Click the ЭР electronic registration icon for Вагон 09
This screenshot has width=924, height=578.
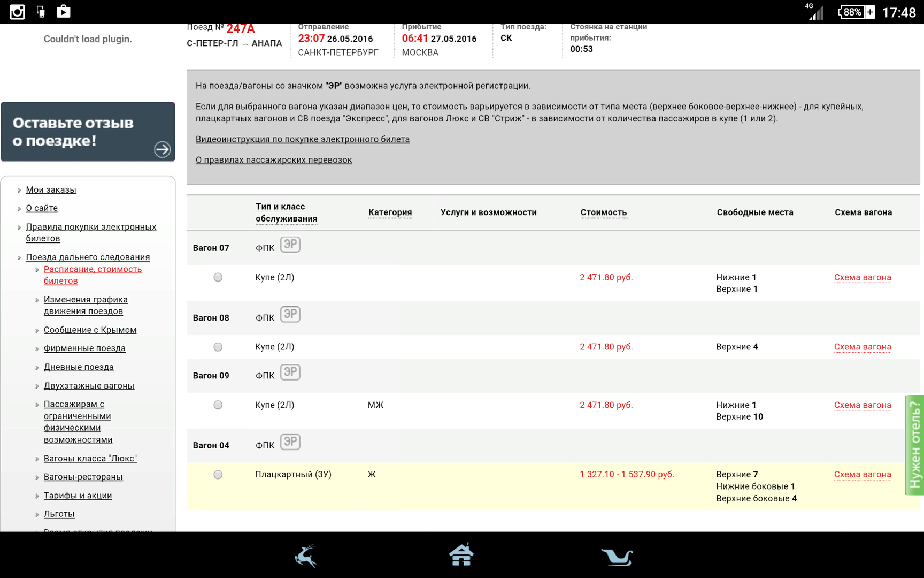coord(290,372)
